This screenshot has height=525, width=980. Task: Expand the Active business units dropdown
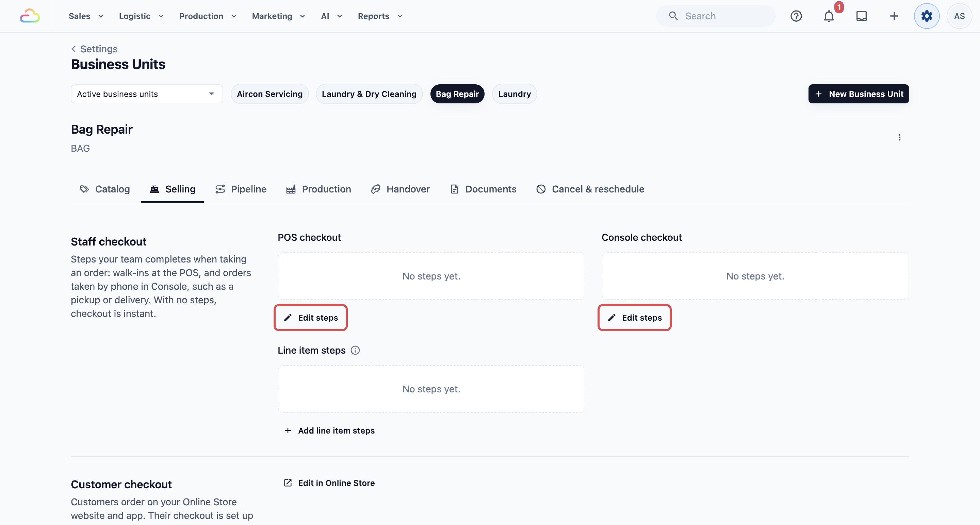[x=147, y=94]
